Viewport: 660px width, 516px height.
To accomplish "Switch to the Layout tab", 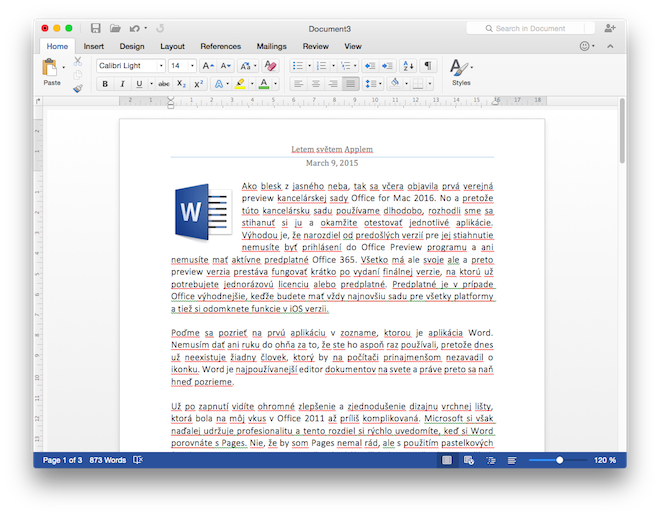I will pyautogui.click(x=172, y=46).
